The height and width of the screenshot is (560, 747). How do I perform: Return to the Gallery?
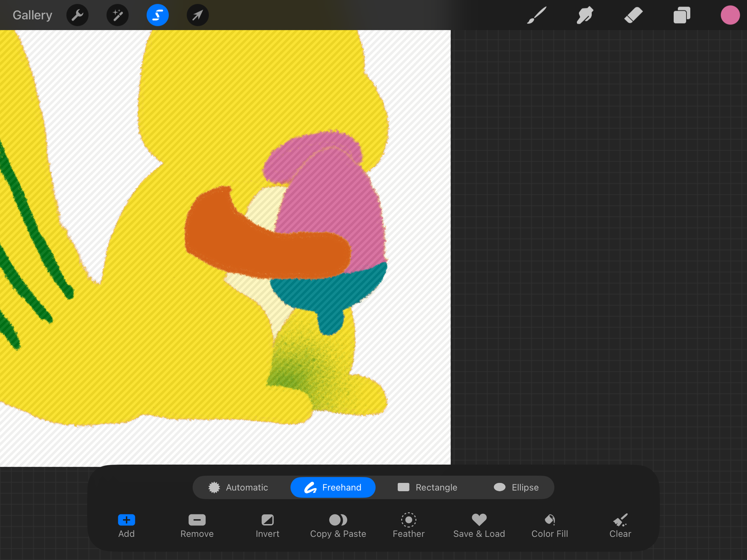pyautogui.click(x=33, y=15)
